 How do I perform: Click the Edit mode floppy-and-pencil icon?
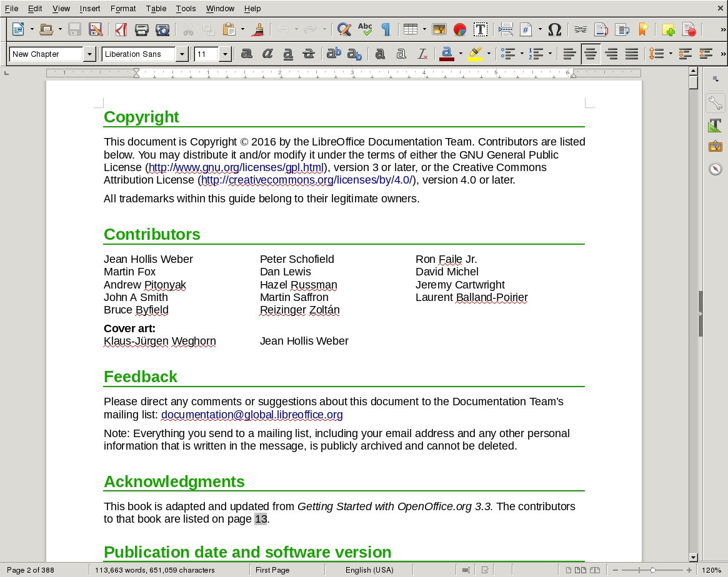click(95, 29)
